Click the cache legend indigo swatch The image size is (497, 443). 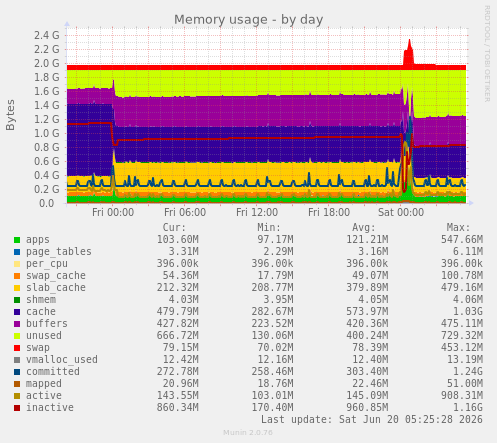click(x=17, y=312)
